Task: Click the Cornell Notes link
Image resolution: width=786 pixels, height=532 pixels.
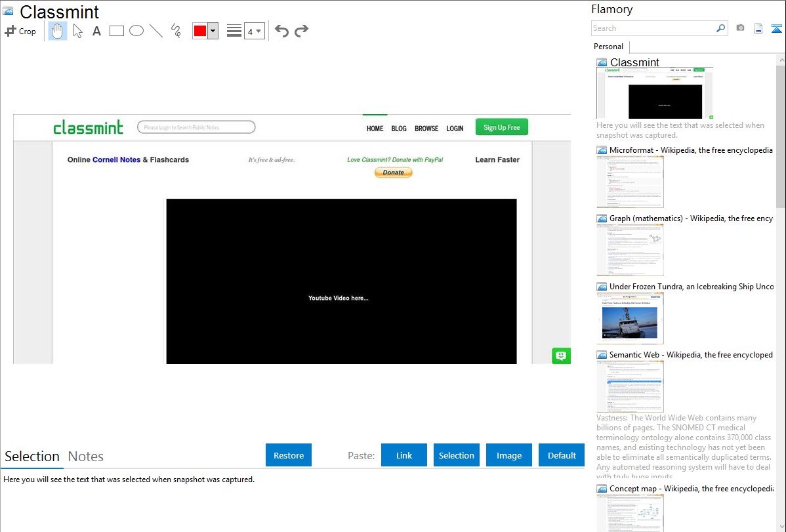Action: coord(116,159)
